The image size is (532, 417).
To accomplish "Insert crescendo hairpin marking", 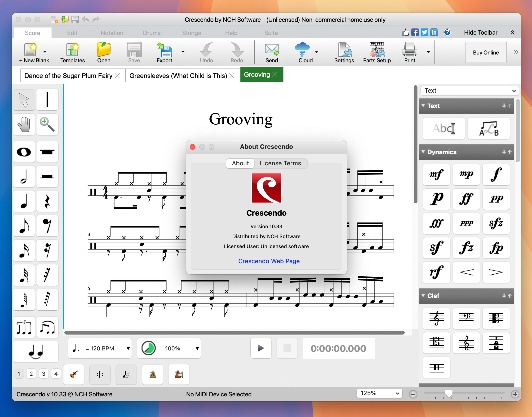I will [x=466, y=272].
